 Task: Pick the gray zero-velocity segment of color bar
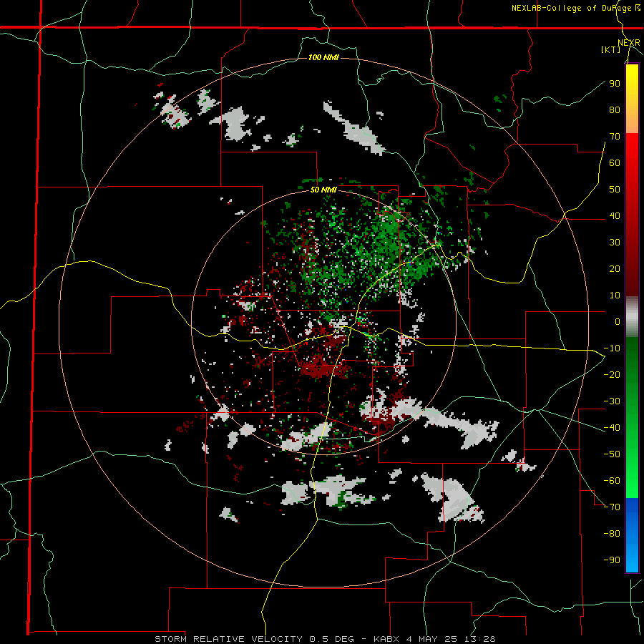pyautogui.click(x=632, y=317)
